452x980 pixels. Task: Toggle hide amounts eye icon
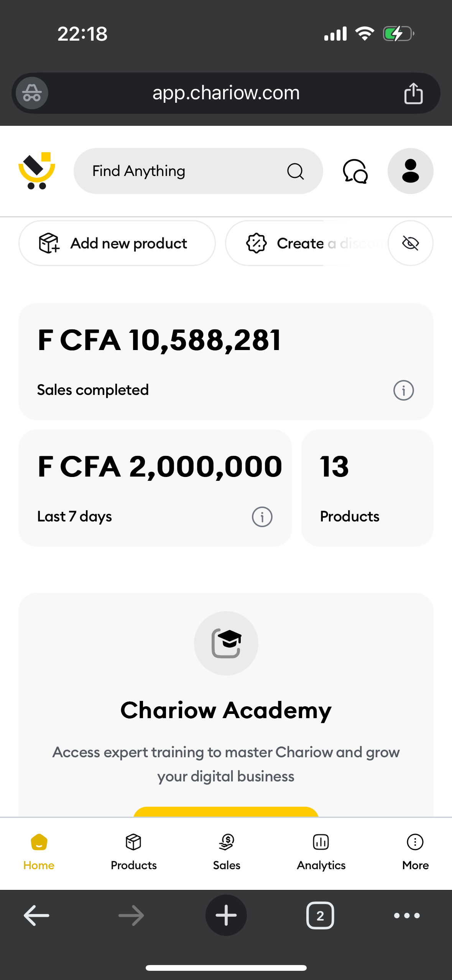click(410, 243)
